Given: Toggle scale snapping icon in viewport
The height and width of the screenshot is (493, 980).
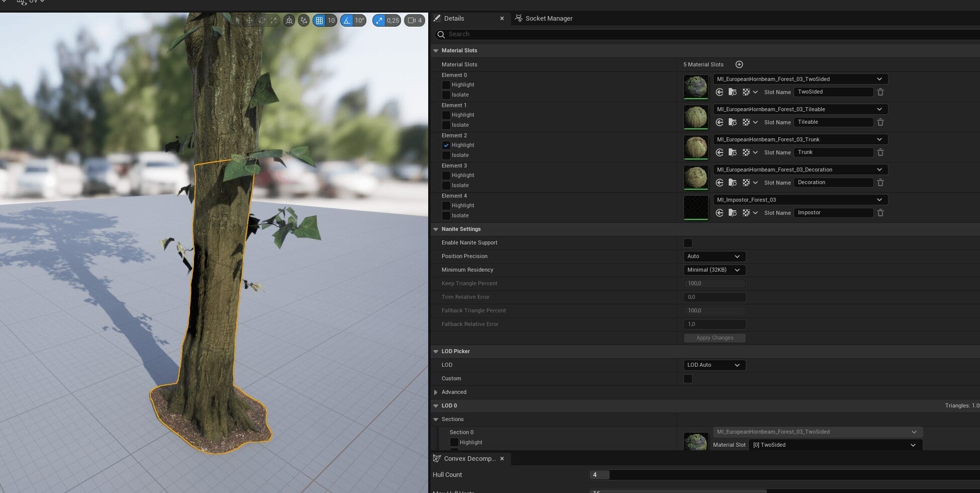Looking at the screenshot, I should (379, 21).
